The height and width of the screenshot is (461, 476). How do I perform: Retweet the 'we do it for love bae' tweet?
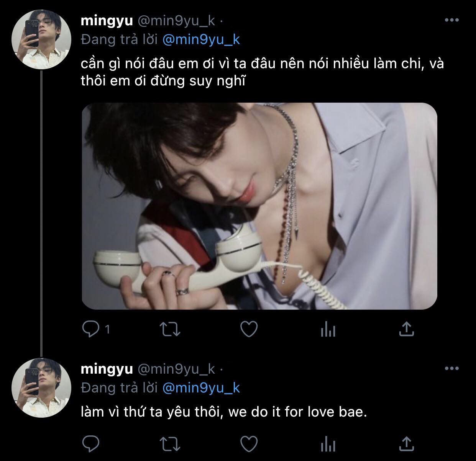point(170,444)
